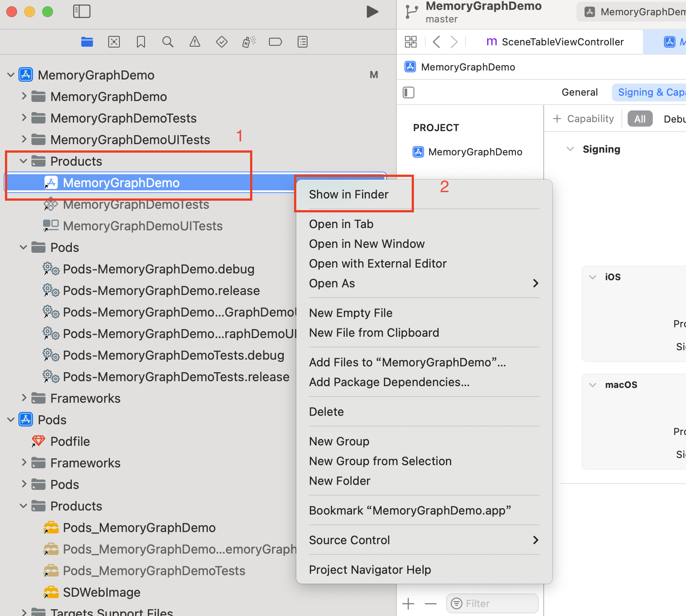
Task: Choose Show in Finder
Action: [x=349, y=194]
